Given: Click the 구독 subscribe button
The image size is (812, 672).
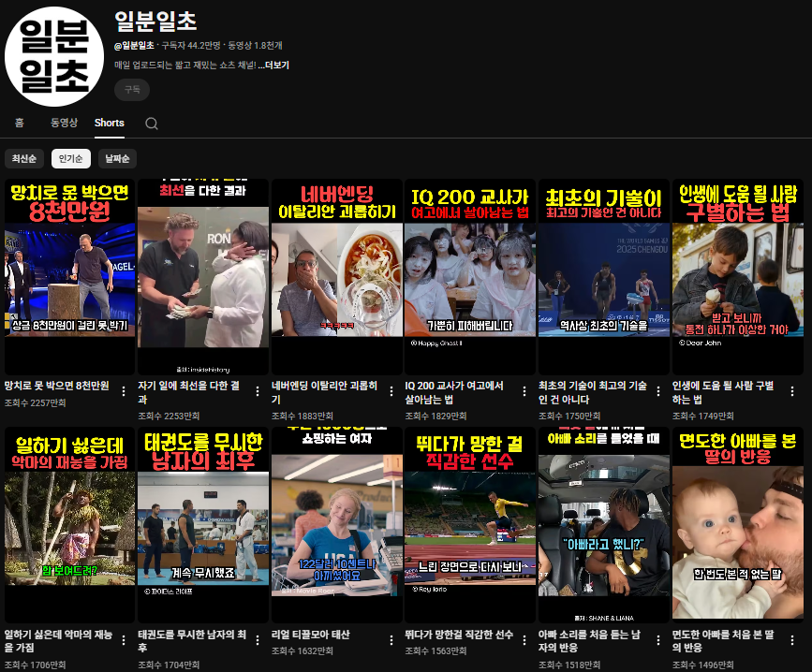Looking at the screenshot, I should [132, 90].
